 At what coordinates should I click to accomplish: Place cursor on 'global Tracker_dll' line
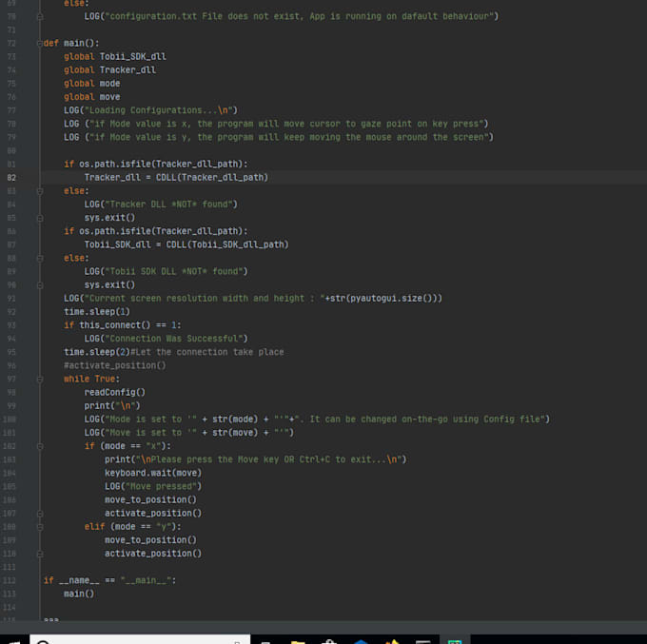pos(109,70)
